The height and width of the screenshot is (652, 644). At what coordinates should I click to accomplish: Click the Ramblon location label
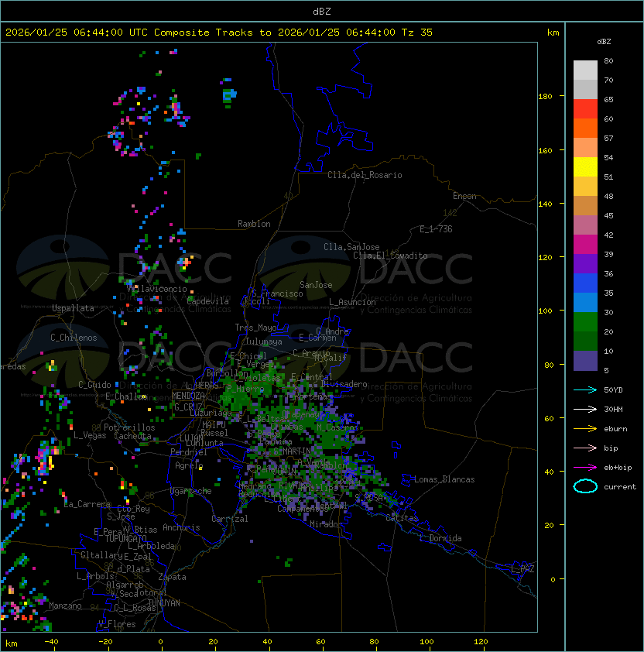[x=254, y=224]
